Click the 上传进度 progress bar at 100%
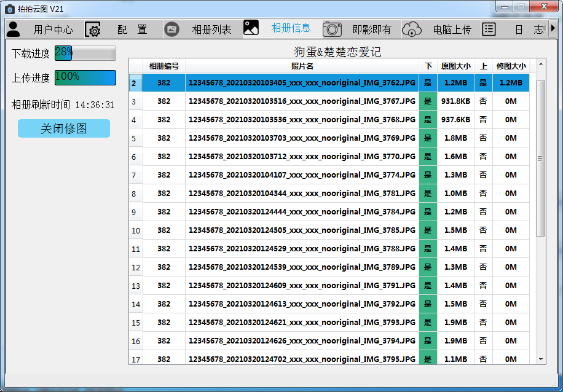The width and height of the screenshot is (563, 392). point(85,77)
